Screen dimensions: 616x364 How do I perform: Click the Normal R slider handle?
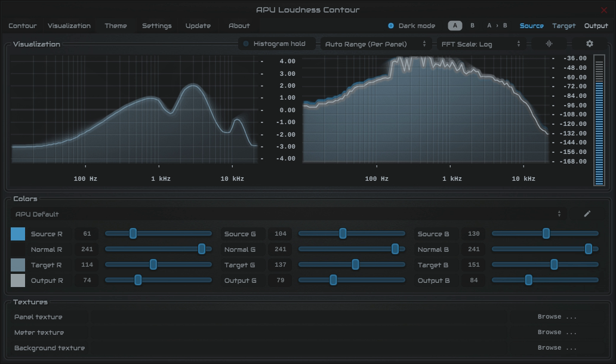tap(202, 249)
